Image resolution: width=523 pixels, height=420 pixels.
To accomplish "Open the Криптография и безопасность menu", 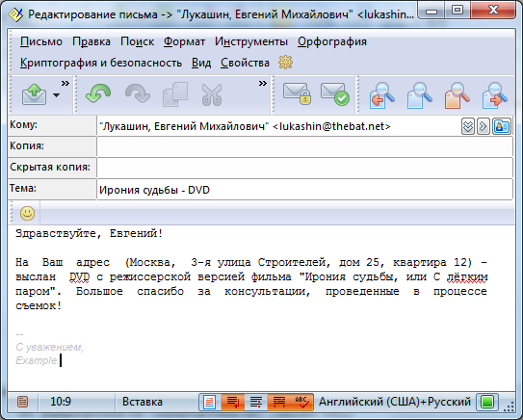I will [x=101, y=63].
